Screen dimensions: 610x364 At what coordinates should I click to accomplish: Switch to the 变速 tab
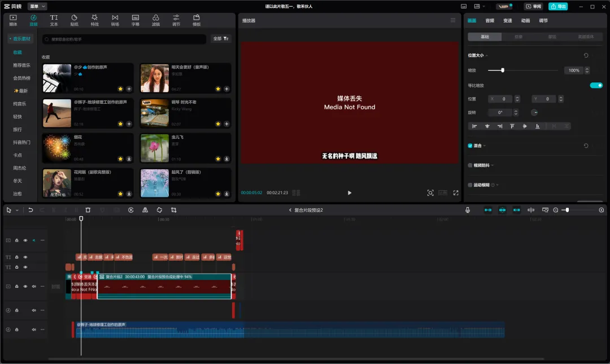[507, 20]
